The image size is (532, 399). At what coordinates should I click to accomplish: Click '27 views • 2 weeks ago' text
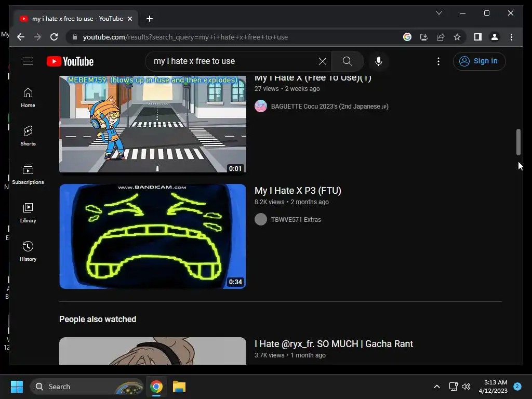(x=287, y=88)
